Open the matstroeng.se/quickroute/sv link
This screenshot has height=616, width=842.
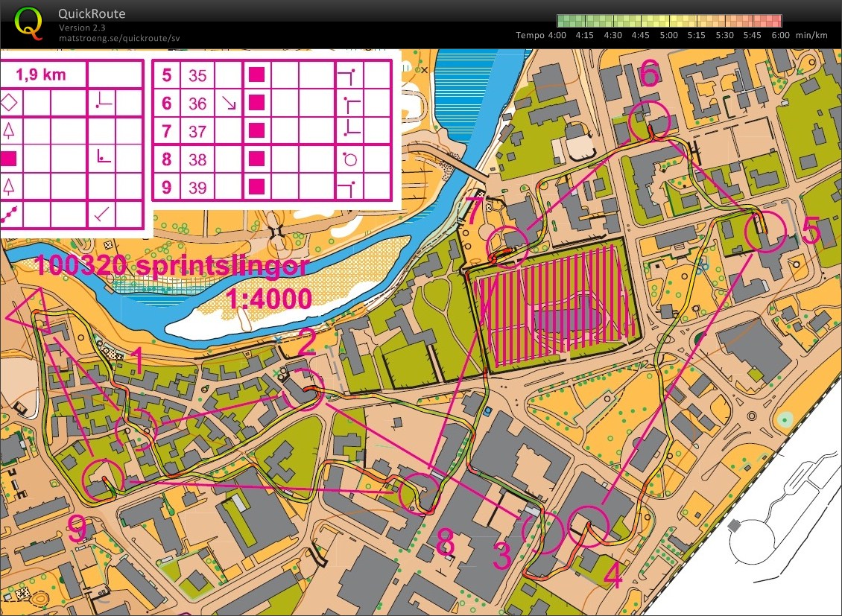[119, 38]
